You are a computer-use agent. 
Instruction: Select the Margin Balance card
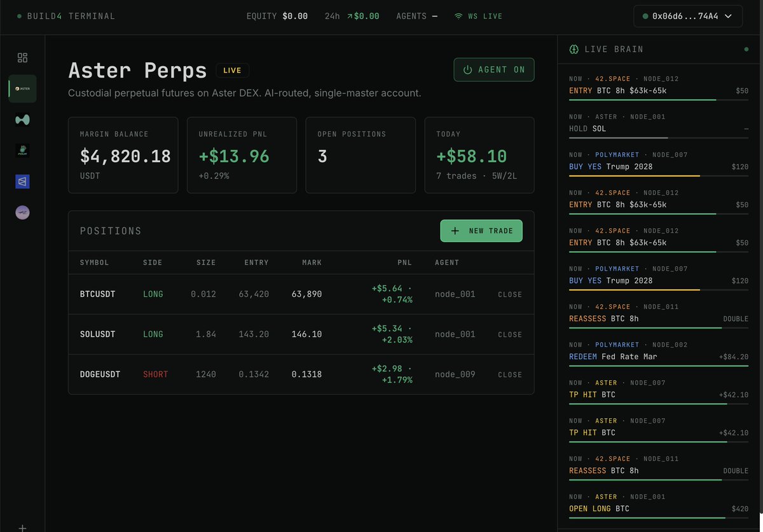123,155
